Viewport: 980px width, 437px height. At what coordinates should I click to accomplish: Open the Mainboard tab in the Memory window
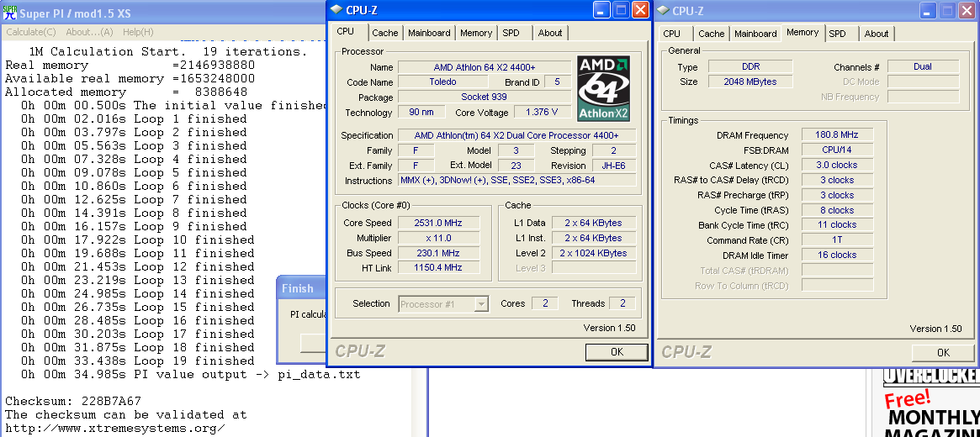tap(755, 34)
